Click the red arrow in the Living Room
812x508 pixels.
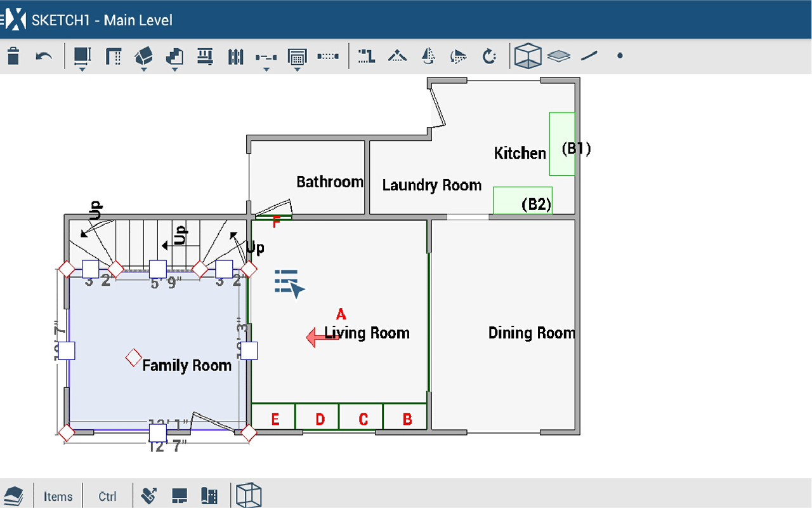tap(323, 338)
